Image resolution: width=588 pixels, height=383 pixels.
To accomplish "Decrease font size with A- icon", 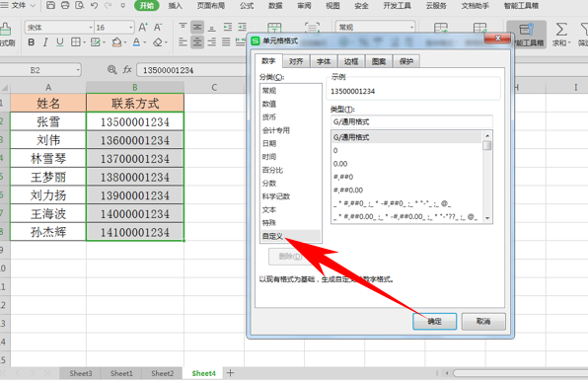I will (158, 27).
